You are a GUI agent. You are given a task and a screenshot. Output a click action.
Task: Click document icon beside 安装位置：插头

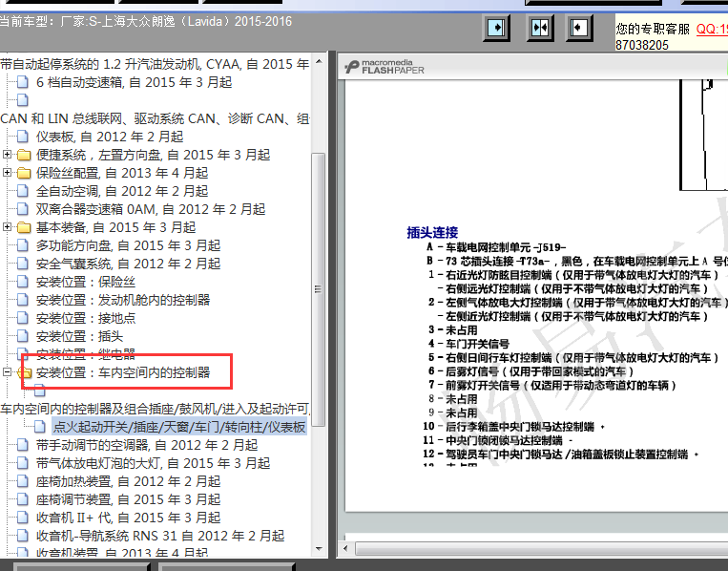(23, 336)
